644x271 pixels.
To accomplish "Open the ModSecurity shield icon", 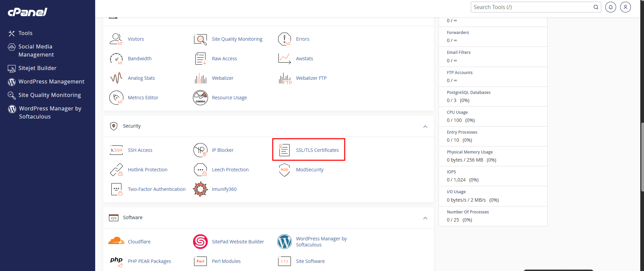I will point(285,170).
